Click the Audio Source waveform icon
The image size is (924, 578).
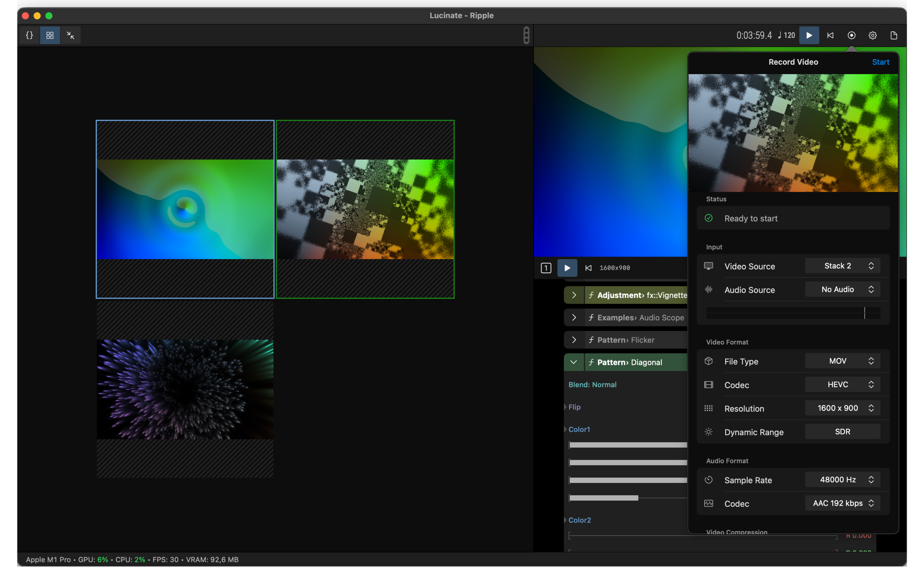coord(709,289)
